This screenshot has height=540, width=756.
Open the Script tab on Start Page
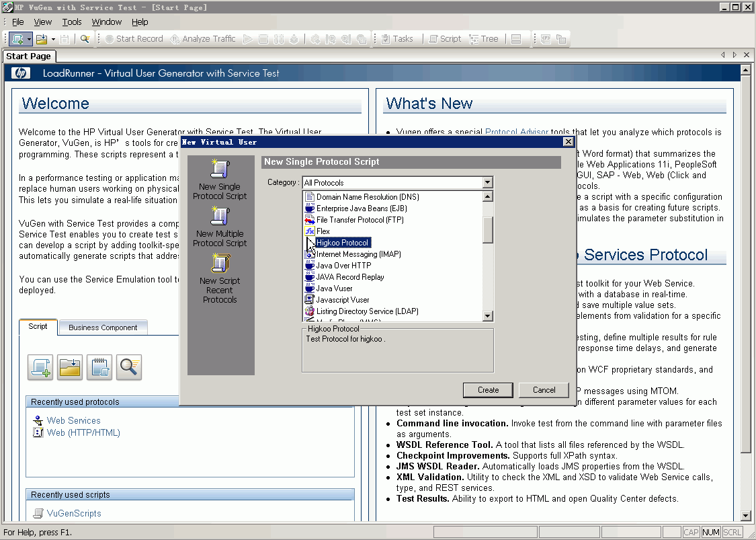click(38, 327)
